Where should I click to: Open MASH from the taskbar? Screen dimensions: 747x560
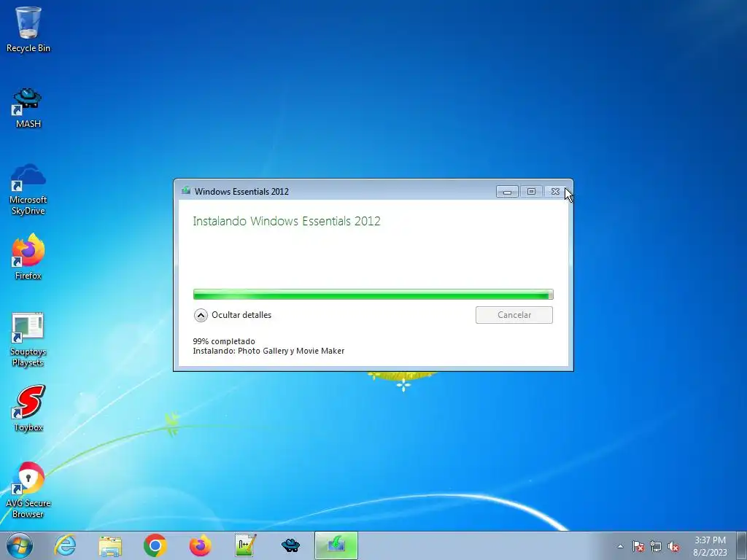point(290,545)
